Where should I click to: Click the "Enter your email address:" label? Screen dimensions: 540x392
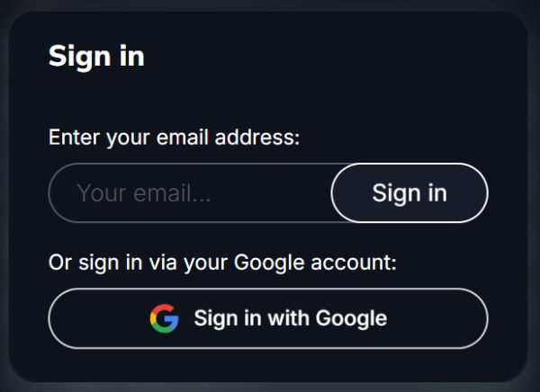[x=174, y=138]
